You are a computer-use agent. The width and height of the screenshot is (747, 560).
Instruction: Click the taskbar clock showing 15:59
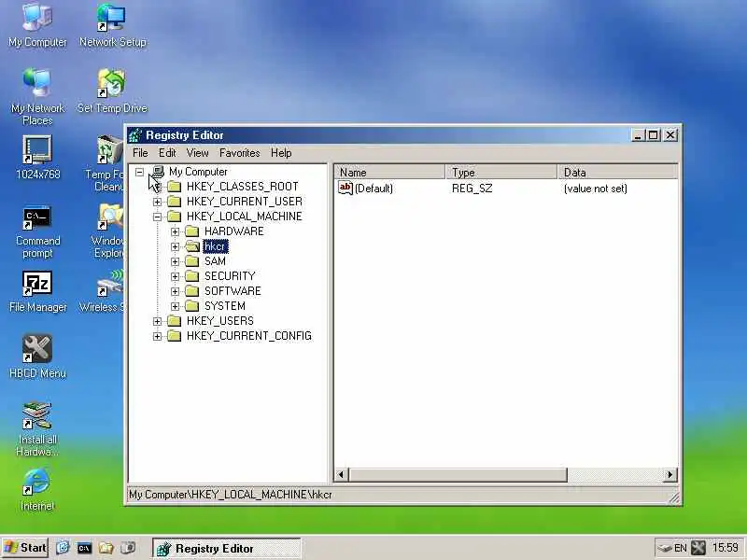(726, 548)
